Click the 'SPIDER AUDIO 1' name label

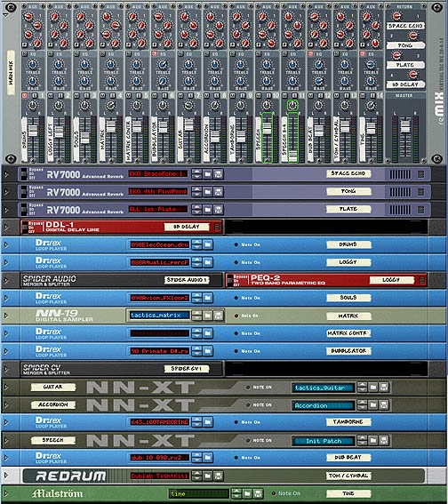(187, 280)
